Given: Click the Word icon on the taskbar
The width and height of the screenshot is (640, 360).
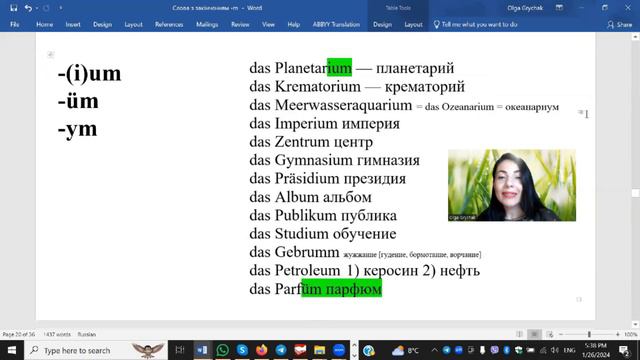Looking at the screenshot, I should (x=202, y=350).
